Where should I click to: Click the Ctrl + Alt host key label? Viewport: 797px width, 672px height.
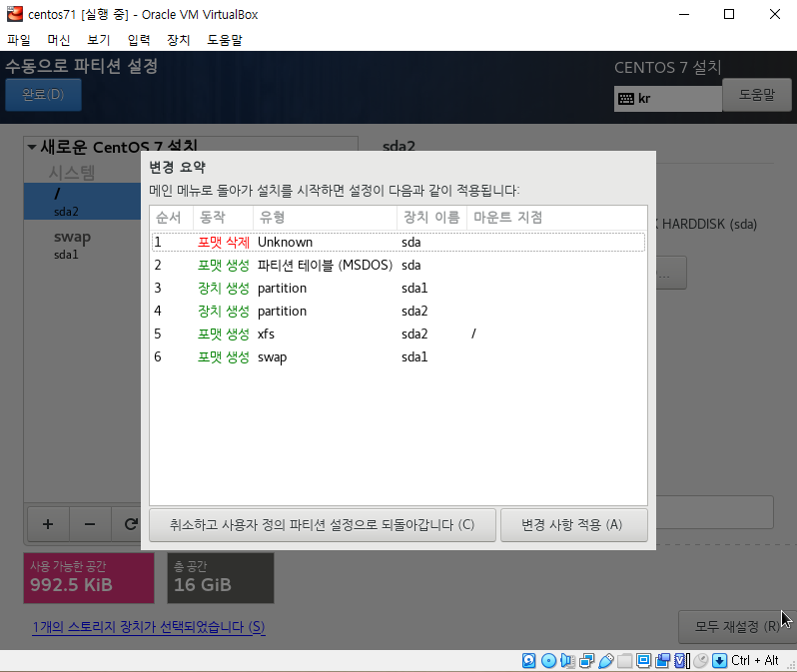(x=755, y=660)
